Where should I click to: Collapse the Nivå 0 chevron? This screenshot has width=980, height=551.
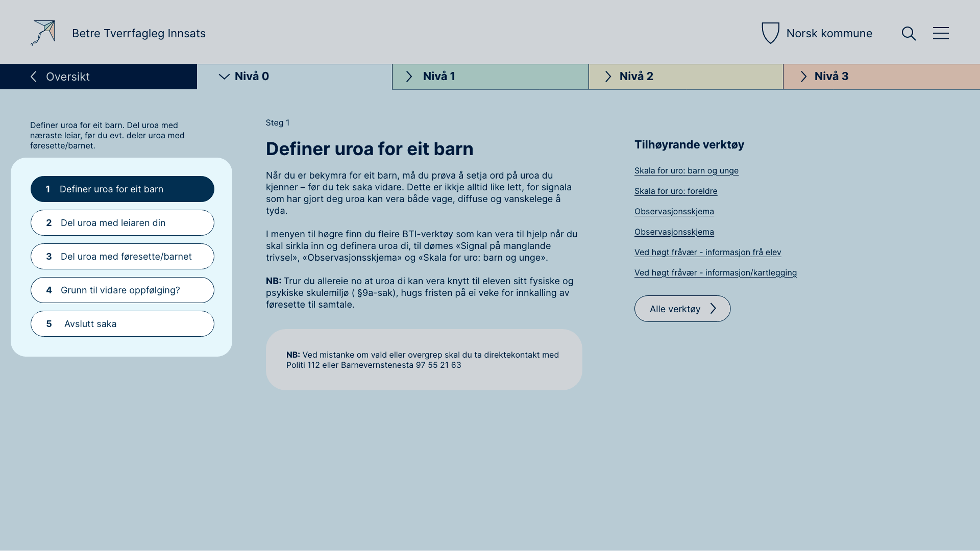pos(224,77)
